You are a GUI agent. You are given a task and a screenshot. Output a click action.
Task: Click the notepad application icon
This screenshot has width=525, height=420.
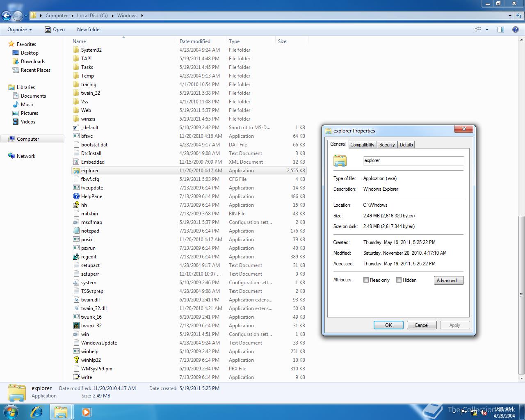point(76,231)
